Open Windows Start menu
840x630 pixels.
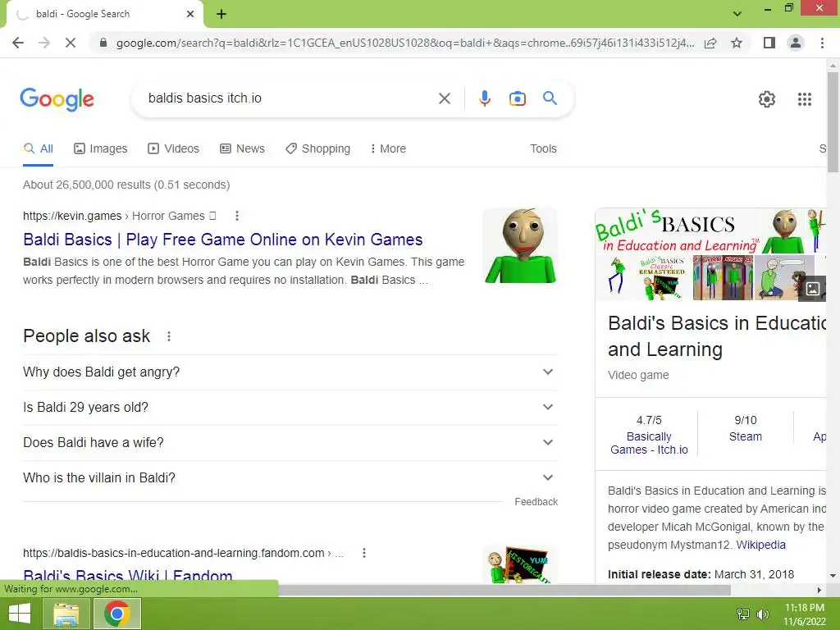20,614
